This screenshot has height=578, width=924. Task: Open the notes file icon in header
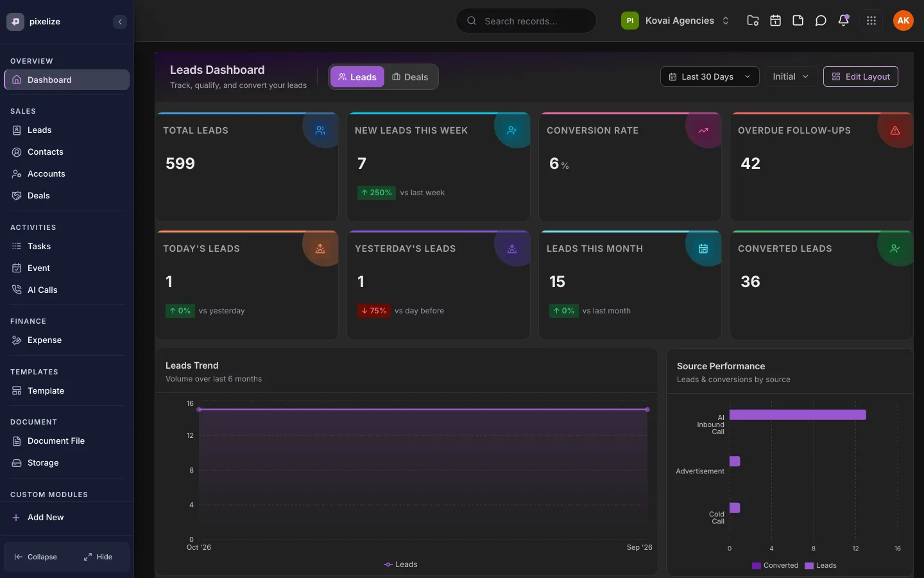point(798,21)
